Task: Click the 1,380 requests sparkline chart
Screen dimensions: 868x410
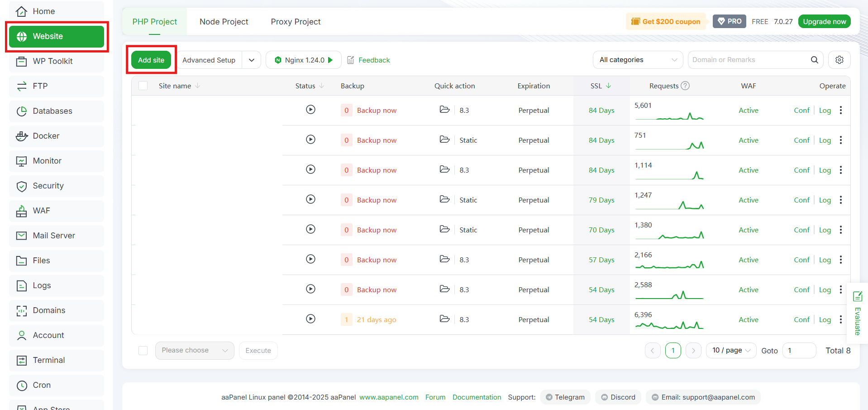Action: (x=670, y=235)
